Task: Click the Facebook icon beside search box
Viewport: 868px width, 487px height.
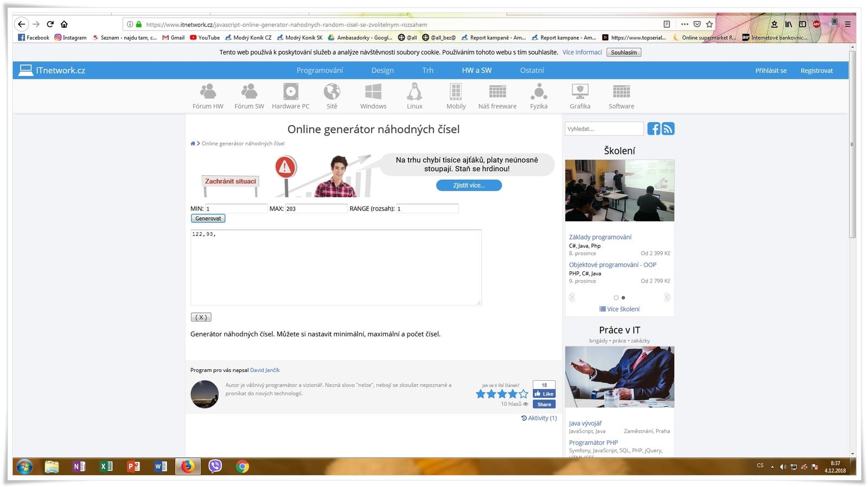Action: click(x=654, y=129)
